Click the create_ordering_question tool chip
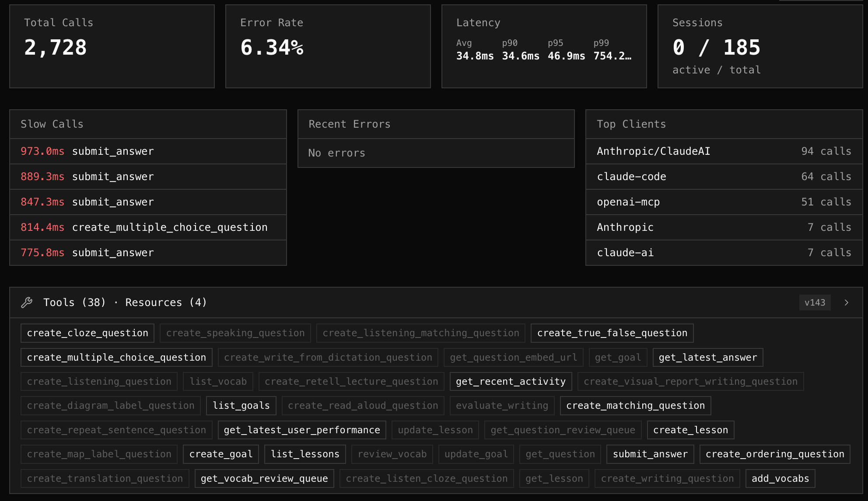This screenshot has width=868, height=501. tap(775, 454)
